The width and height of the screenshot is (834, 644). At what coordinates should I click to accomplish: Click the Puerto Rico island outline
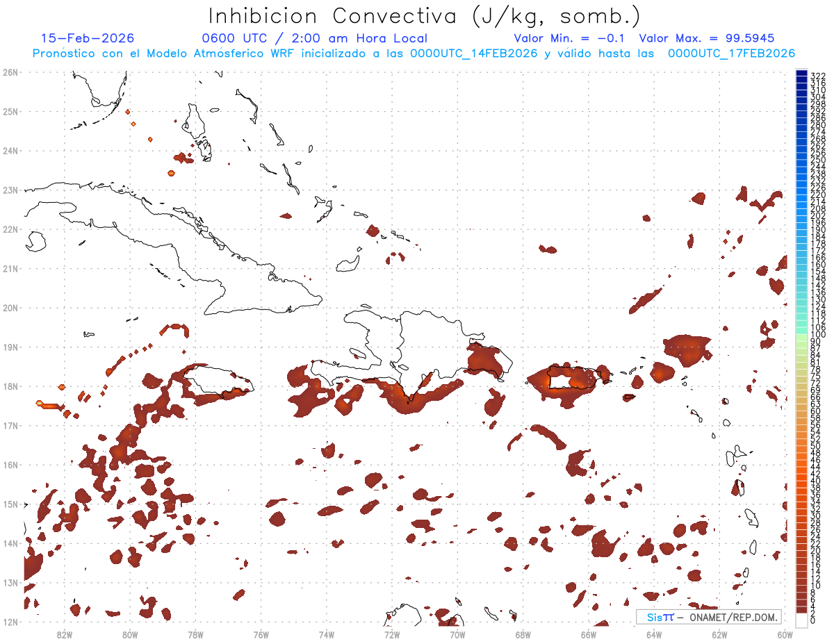pyautogui.click(x=573, y=379)
